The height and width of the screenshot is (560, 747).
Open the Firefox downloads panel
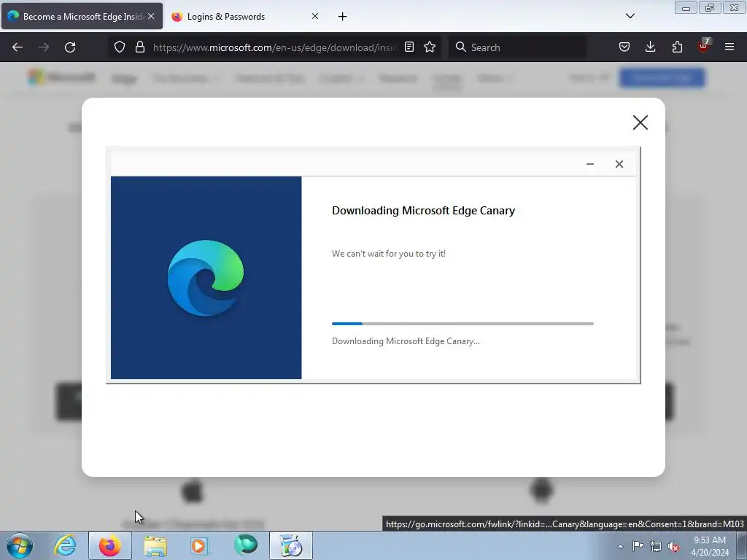click(x=650, y=47)
